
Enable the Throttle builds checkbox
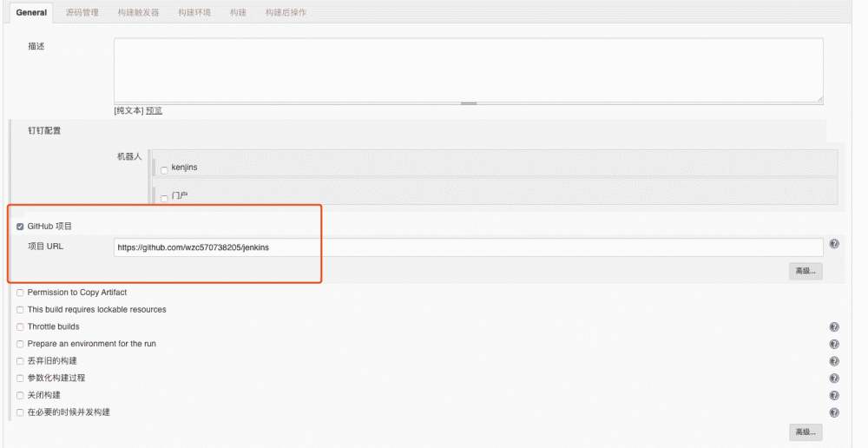click(x=21, y=326)
